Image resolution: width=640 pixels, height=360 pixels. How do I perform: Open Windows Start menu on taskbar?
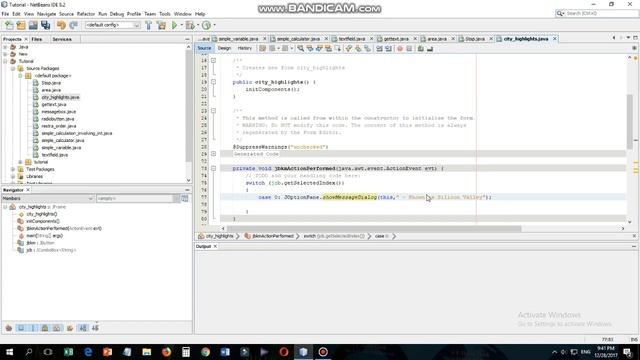pyautogui.click(x=9, y=352)
